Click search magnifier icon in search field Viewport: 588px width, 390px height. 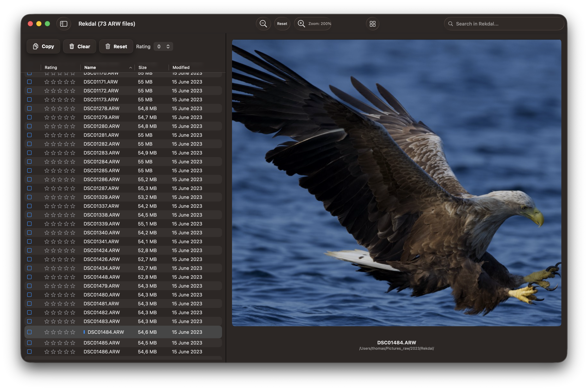coord(450,24)
